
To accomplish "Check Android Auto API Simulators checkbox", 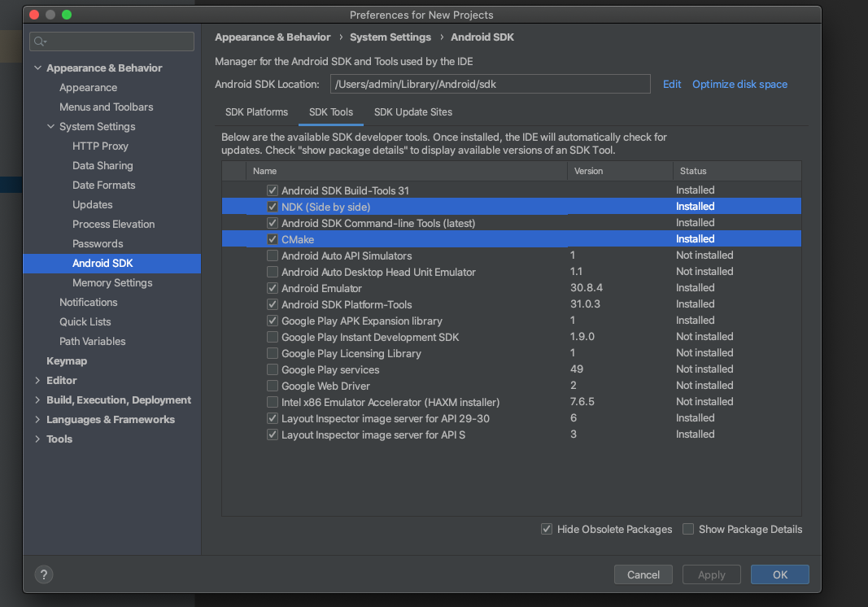I will point(273,255).
